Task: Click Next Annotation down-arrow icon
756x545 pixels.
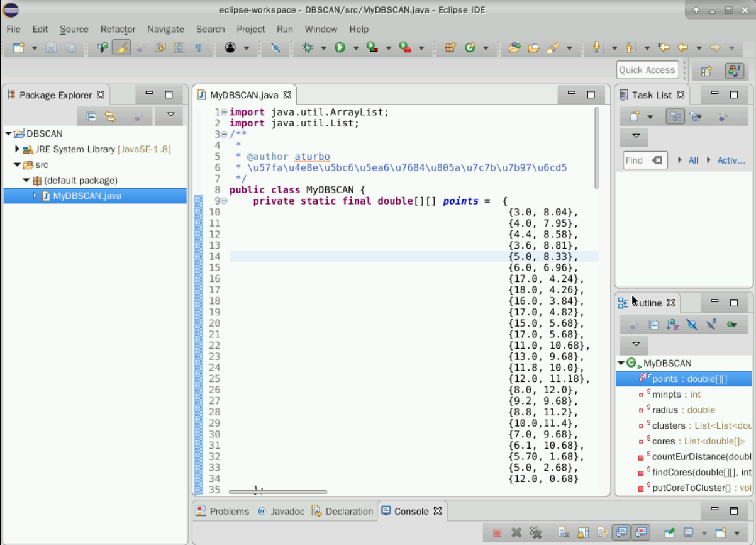Action: point(596,47)
